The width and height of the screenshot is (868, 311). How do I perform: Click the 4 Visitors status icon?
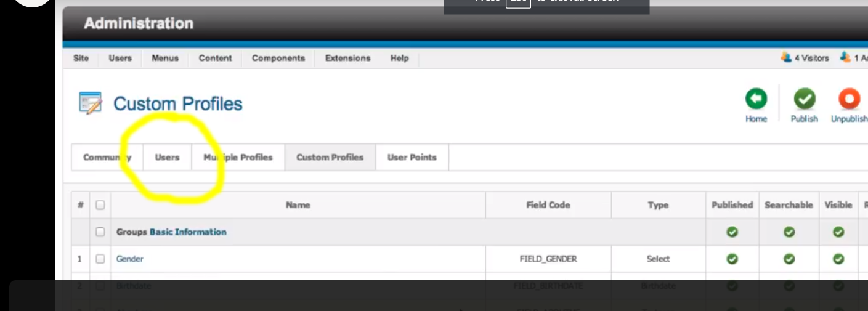tap(786, 57)
